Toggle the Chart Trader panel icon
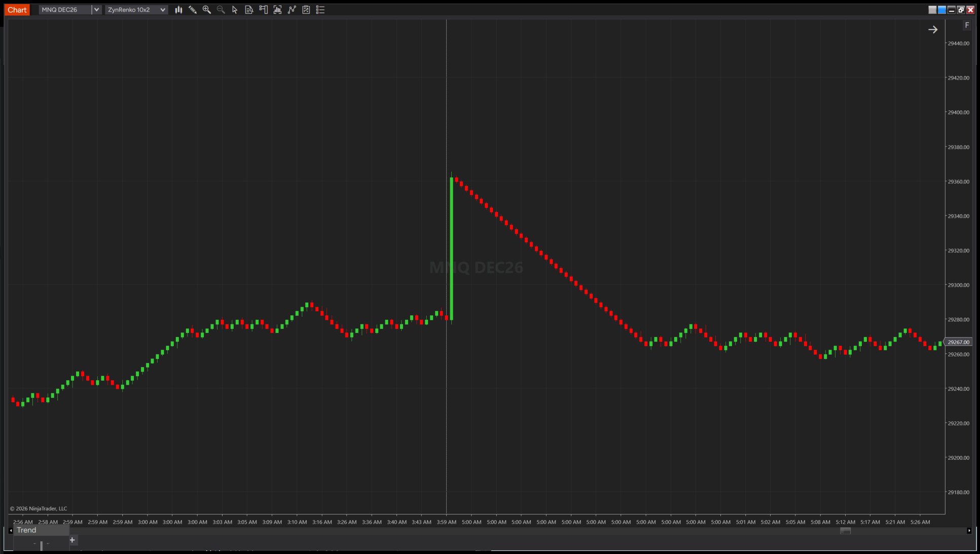The width and height of the screenshot is (980, 554). [x=263, y=10]
